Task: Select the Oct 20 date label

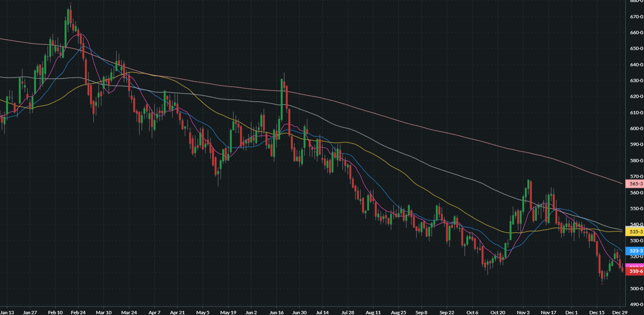Action: (498, 313)
